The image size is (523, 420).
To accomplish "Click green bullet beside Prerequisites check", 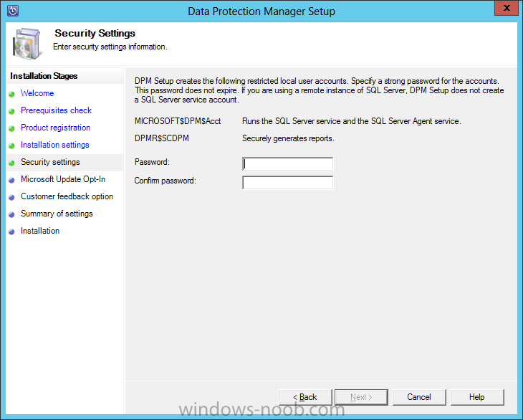I will click(12, 111).
